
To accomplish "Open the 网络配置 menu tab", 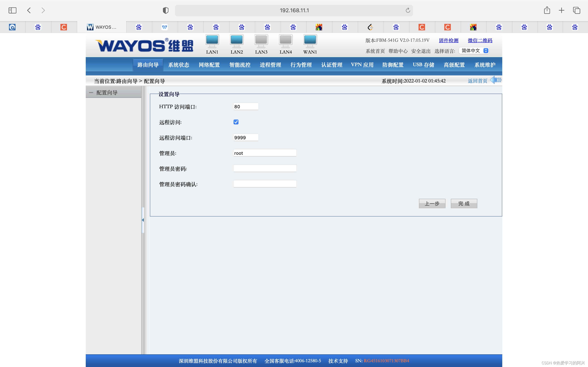I will (x=209, y=65).
